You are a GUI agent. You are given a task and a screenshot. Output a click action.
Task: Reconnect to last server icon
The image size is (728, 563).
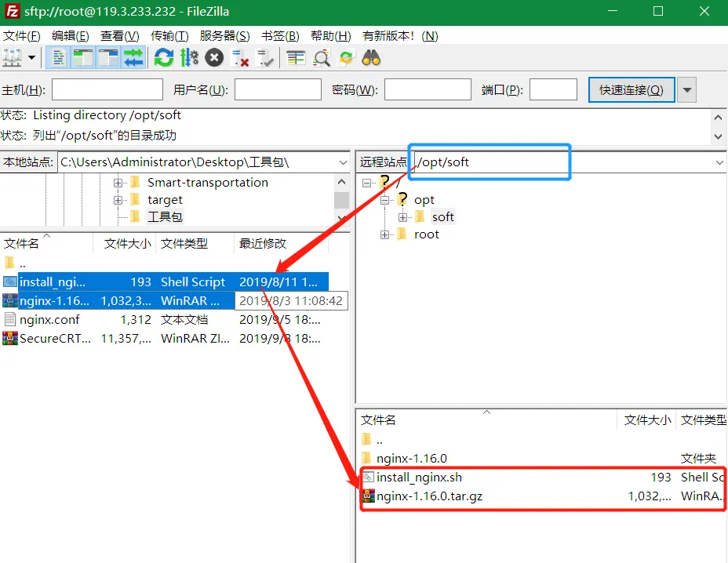point(266,58)
